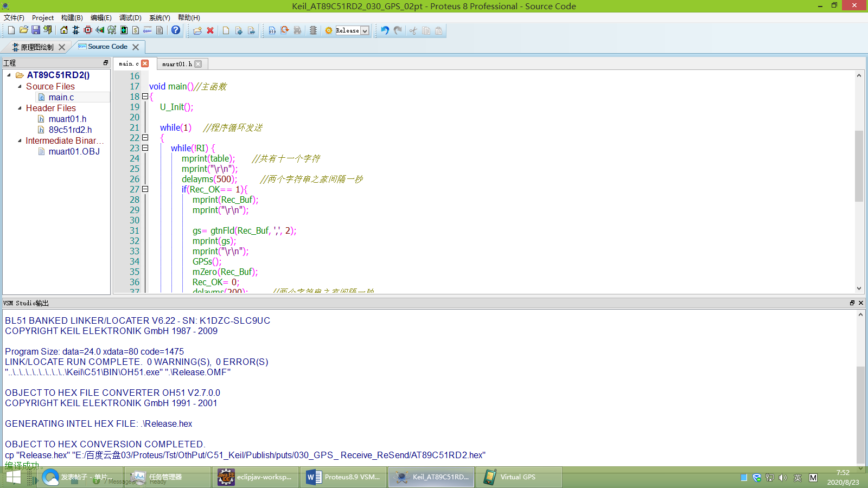Image resolution: width=868 pixels, height=488 pixels.
Task: Click the Add Files toolbar icon
Action: pyautogui.click(x=239, y=30)
